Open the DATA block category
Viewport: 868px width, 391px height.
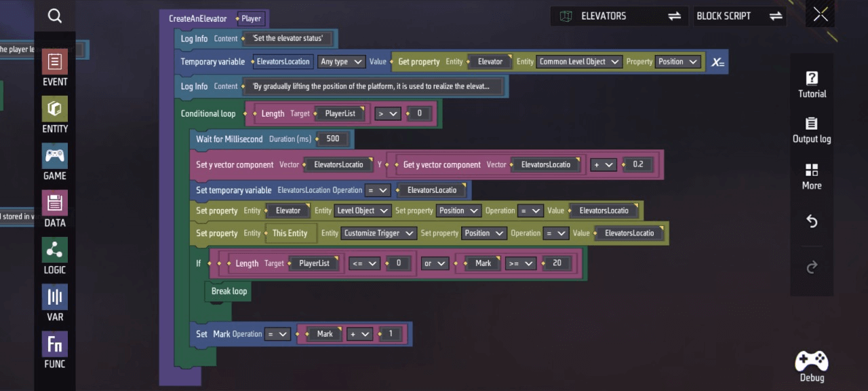point(55,209)
